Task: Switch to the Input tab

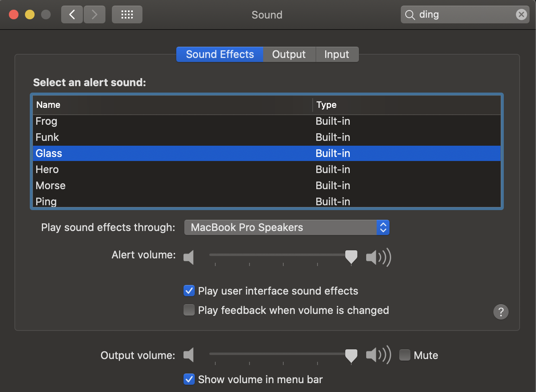Action: 337,55
